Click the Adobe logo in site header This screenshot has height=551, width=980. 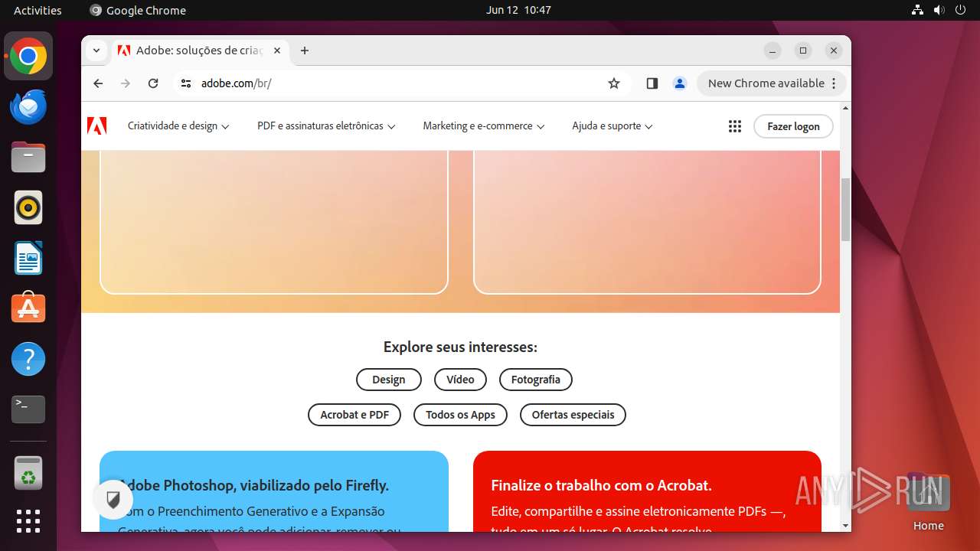point(97,126)
